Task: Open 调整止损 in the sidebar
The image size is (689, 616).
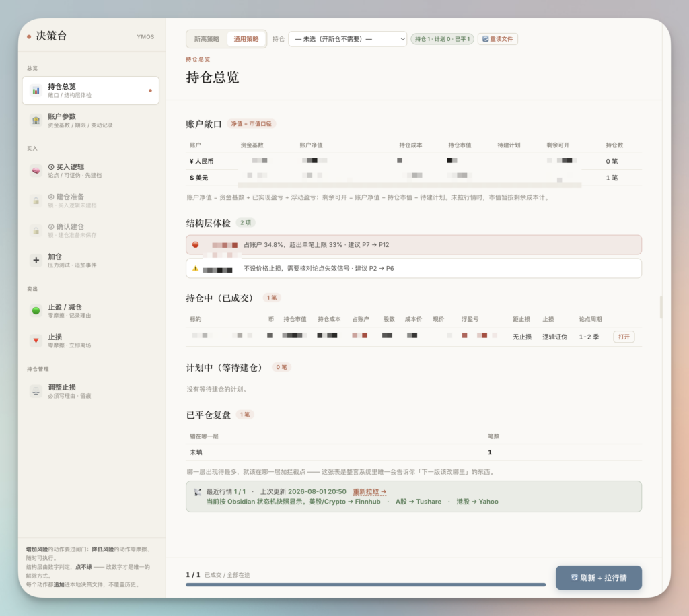Action: click(91, 391)
